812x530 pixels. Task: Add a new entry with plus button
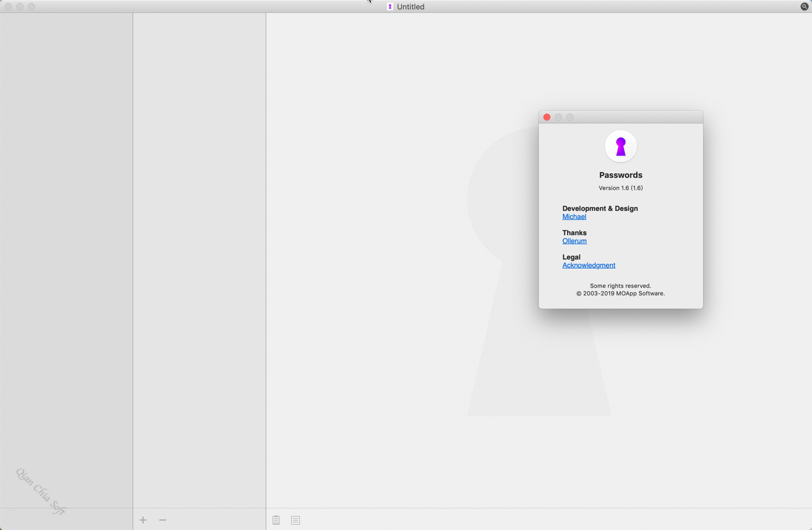(x=143, y=520)
